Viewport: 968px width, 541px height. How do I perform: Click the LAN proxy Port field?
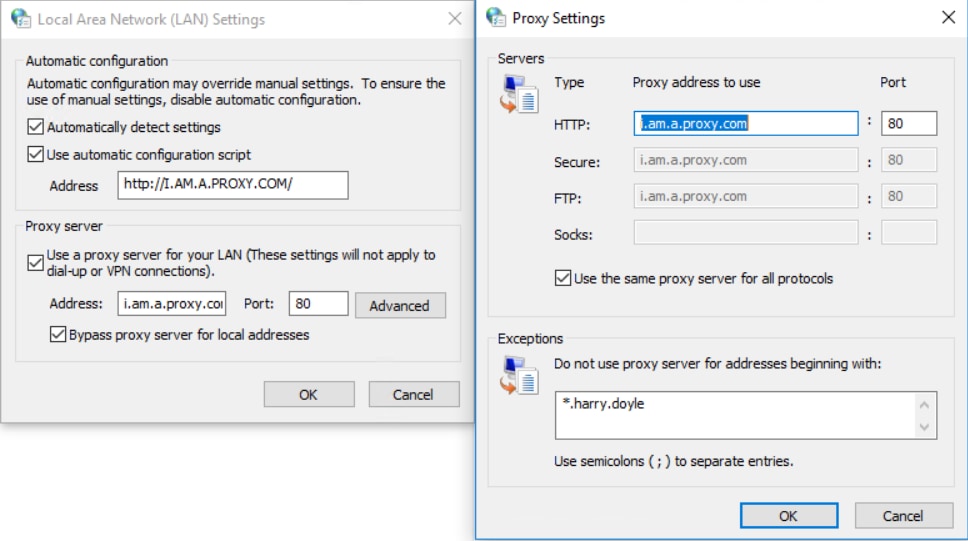click(318, 304)
